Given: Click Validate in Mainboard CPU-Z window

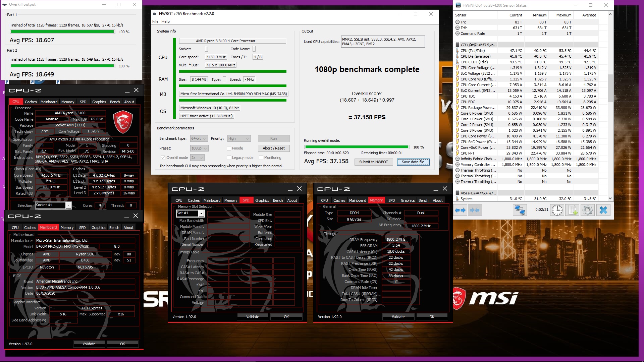Looking at the screenshot, I should point(89,344).
